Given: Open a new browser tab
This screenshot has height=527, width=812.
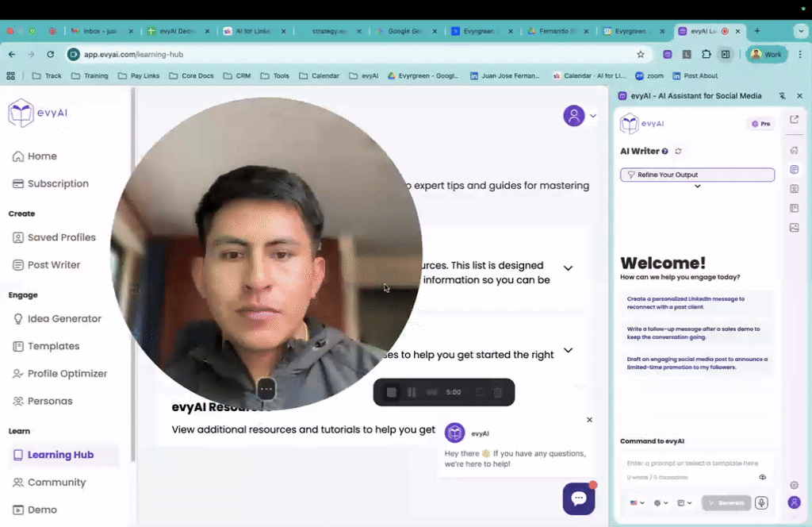Looking at the screenshot, I should [756, 31].
